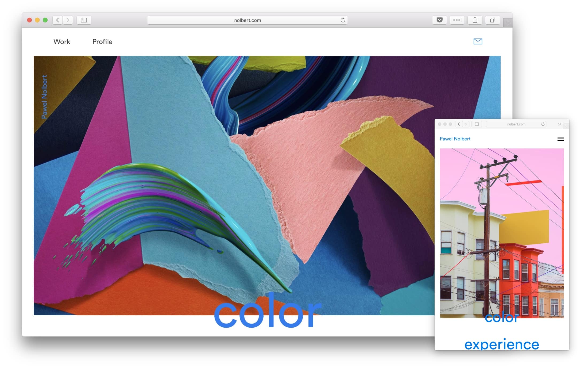Open the hamburger menu in the small window
This screenshot has height=368, width=588.
pos(560,139)
